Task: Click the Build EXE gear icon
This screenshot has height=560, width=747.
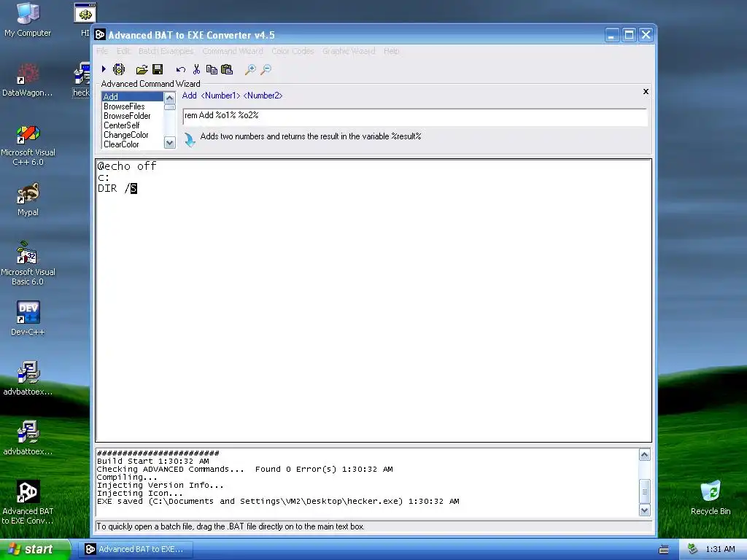Action: pyautogui.click(x=119, y=69)
